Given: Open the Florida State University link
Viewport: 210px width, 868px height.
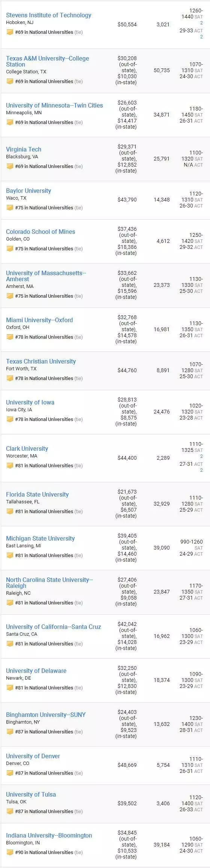Looking at the screenshot, I should click(37, 494).
